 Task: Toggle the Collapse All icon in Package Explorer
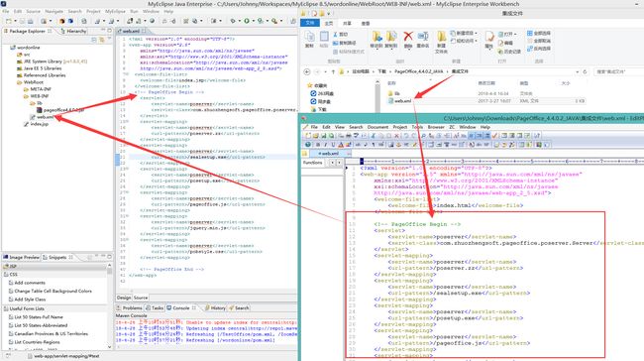94,40
